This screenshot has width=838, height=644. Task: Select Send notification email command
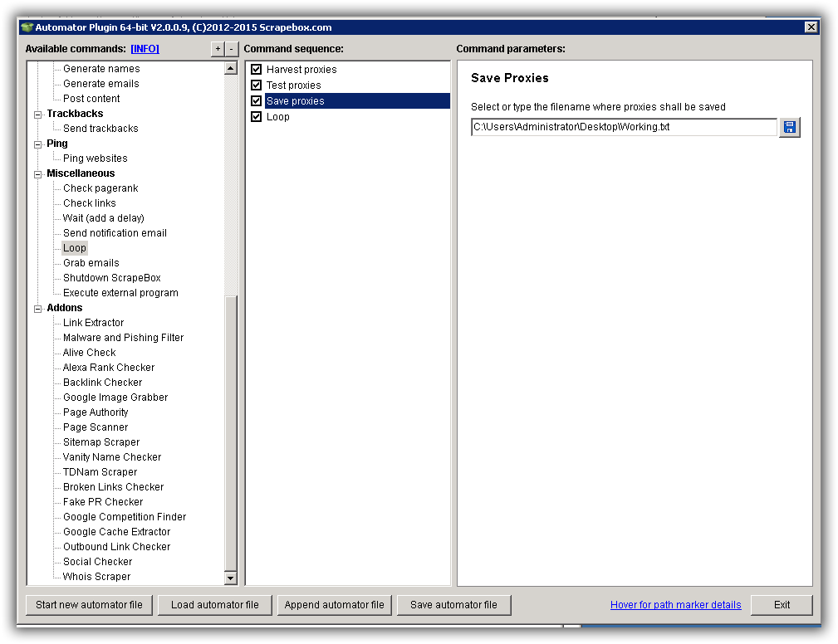click(115, 233)
